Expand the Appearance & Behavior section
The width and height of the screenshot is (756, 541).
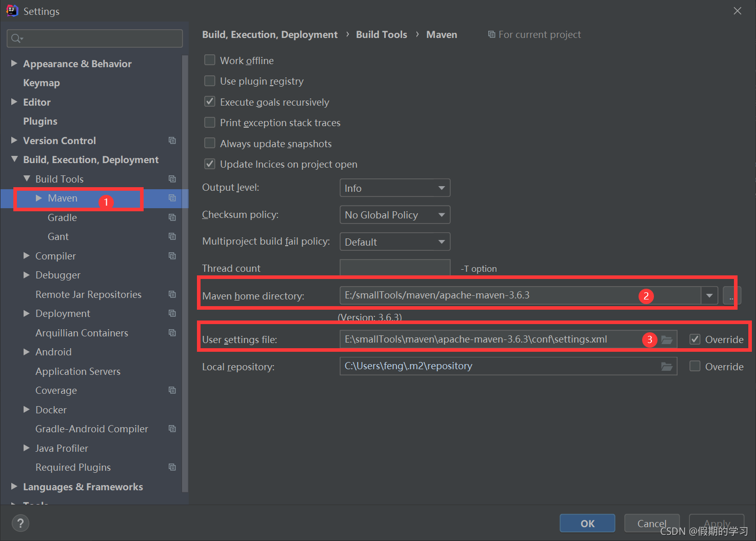(14, 63)
